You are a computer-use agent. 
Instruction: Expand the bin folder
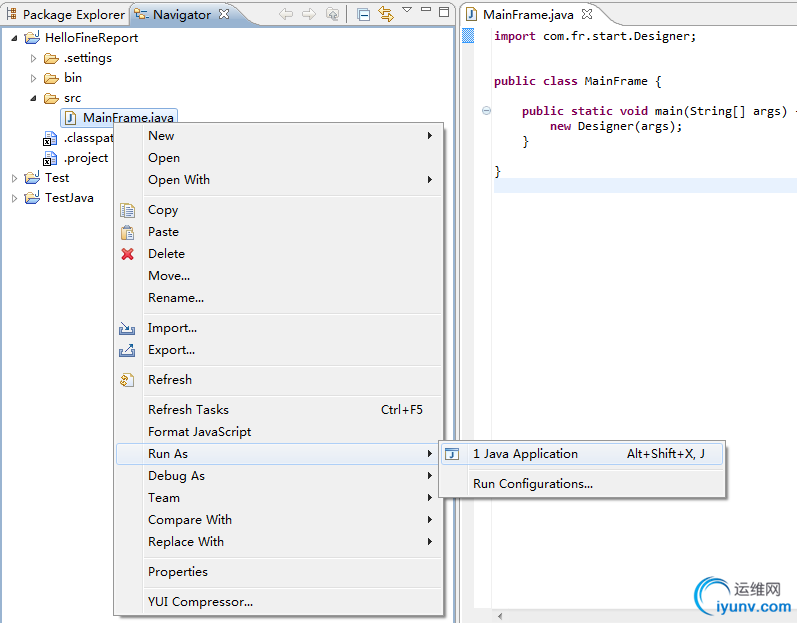tap(34, 78)
